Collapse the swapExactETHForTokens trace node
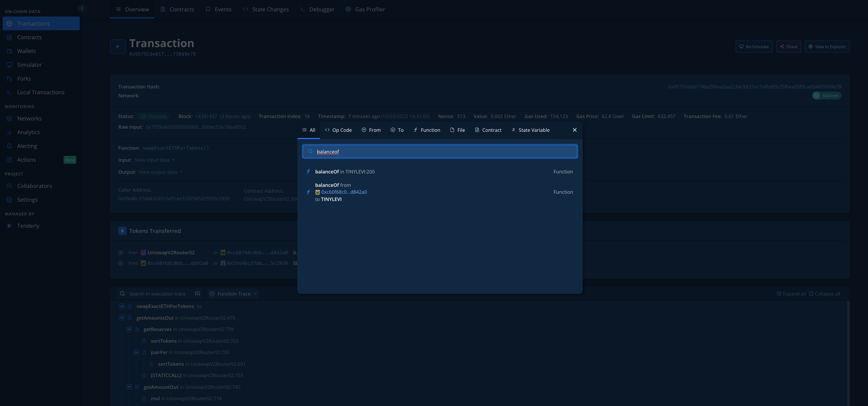 (122, 306)
